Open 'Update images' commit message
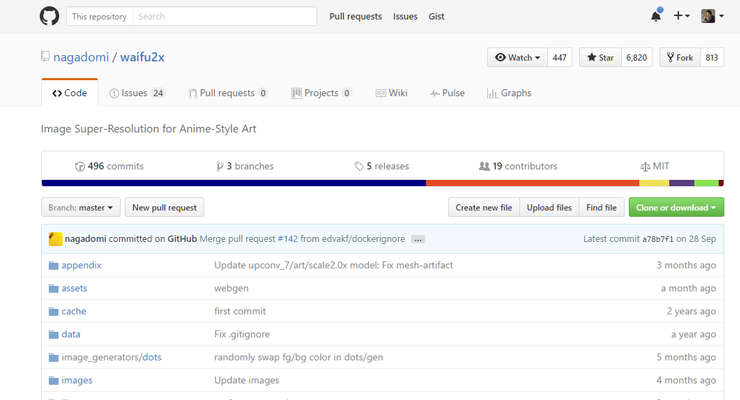 pyautogui.click(x=247, y=380)
